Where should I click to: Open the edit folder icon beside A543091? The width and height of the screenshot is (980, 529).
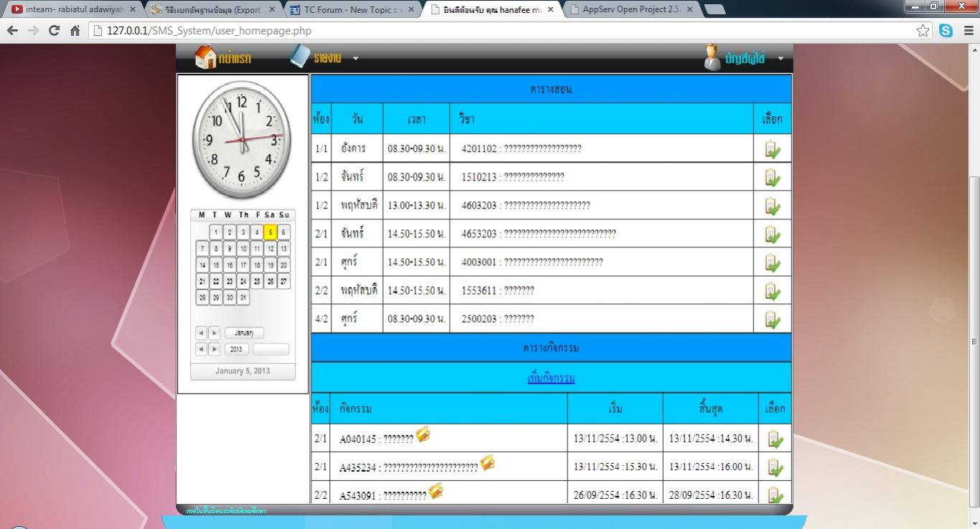click(x=435, y=491)
